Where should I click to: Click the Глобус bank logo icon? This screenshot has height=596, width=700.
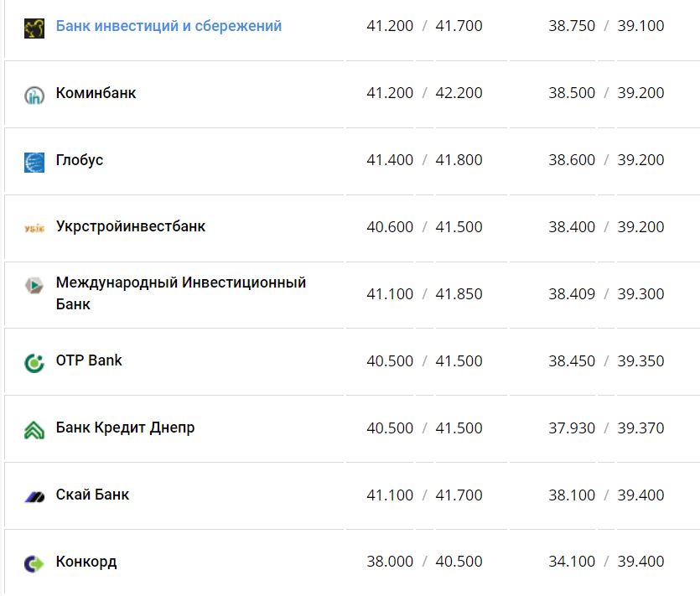pos(34,162)
